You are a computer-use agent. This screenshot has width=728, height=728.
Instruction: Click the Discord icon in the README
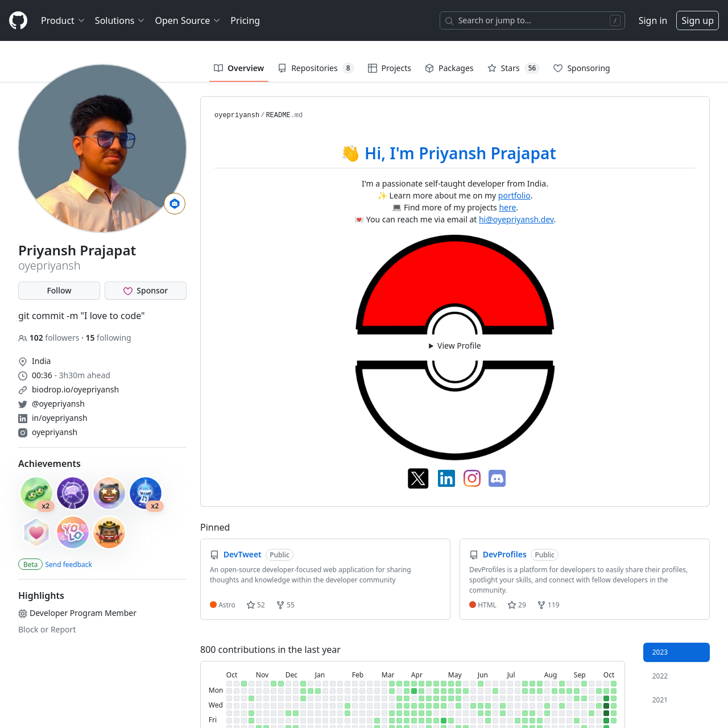(497, 478)
